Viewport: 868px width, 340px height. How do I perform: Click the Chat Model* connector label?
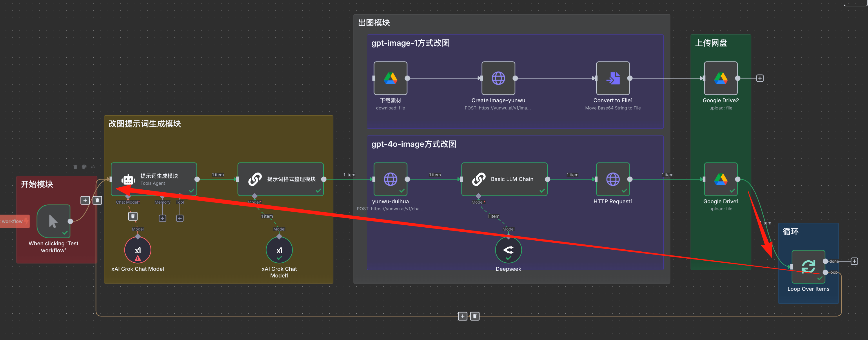click(128, 202)
